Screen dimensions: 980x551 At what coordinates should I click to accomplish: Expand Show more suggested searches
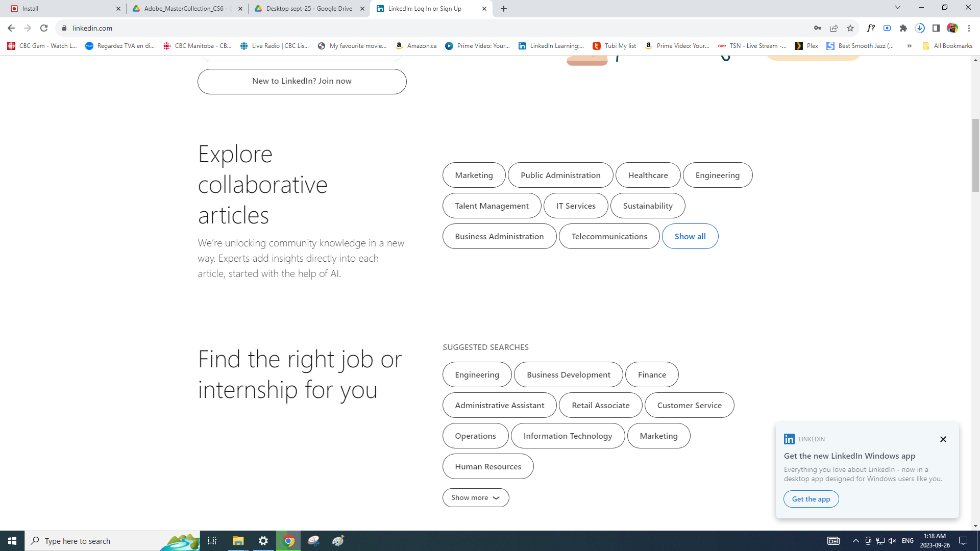[475, 497]
